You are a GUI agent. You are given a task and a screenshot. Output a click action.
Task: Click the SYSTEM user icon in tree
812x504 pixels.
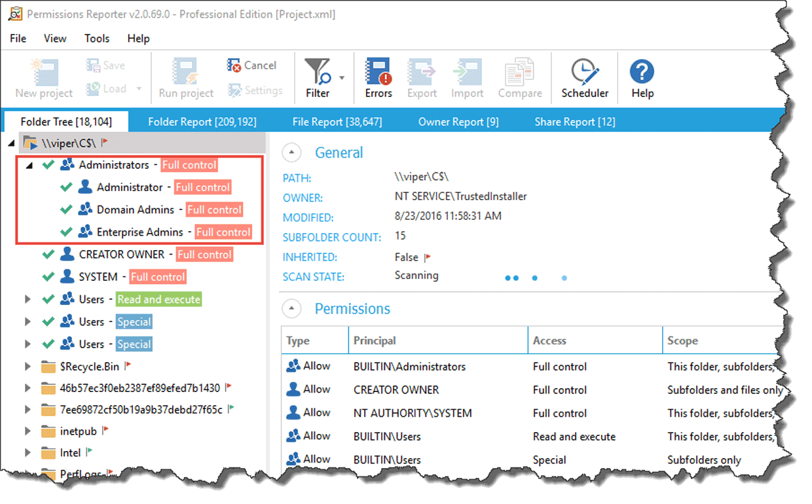coord(67,276)
